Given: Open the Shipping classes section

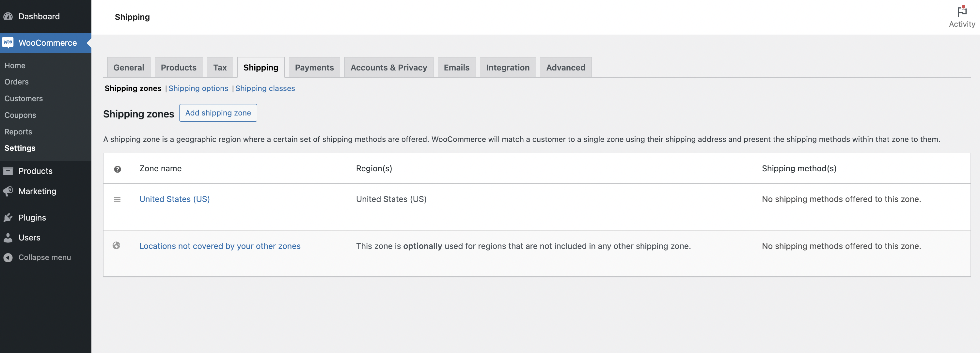Looking at the screenshot, I should tap(265, 88).
